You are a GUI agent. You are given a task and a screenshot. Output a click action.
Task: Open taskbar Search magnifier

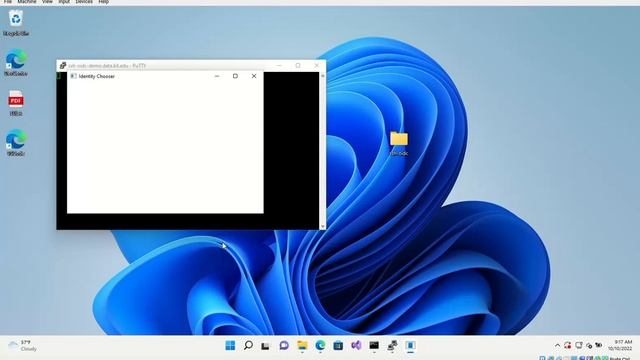(x=248, y=346)
